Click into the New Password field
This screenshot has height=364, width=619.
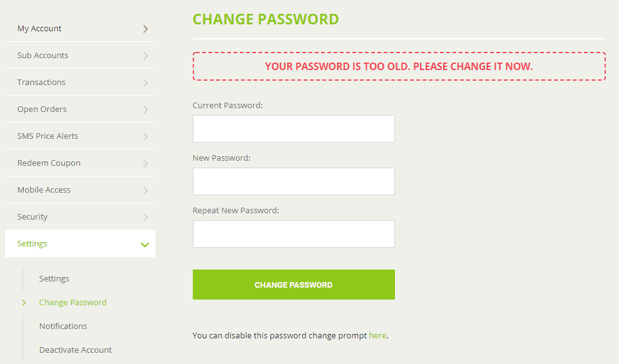[294, 181]
